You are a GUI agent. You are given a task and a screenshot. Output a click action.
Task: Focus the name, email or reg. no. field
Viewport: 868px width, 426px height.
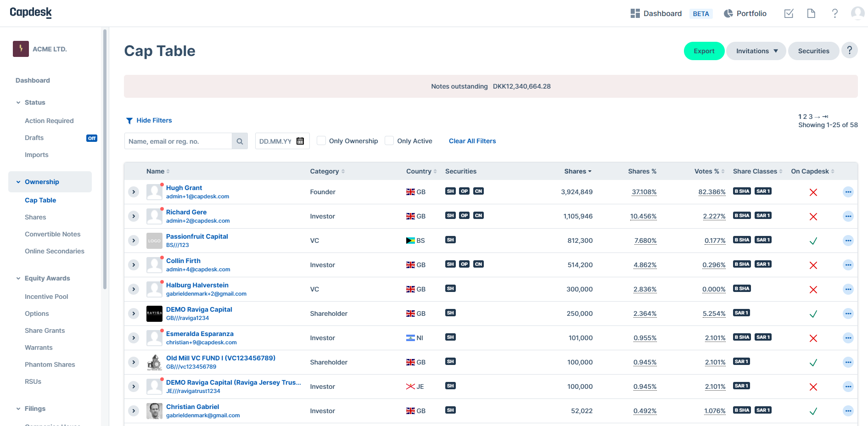178,141
